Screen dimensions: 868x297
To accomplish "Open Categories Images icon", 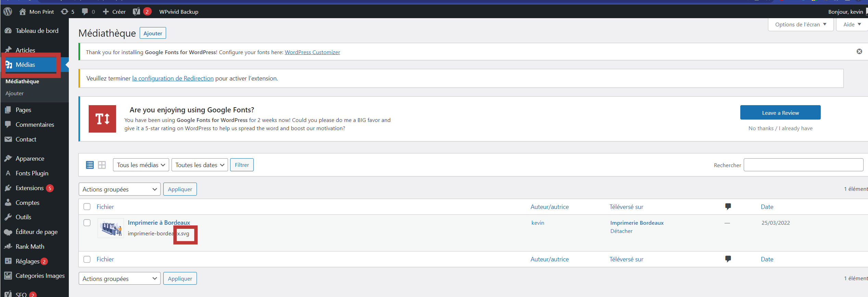I will pyautogui.click(x=8, y=276).
